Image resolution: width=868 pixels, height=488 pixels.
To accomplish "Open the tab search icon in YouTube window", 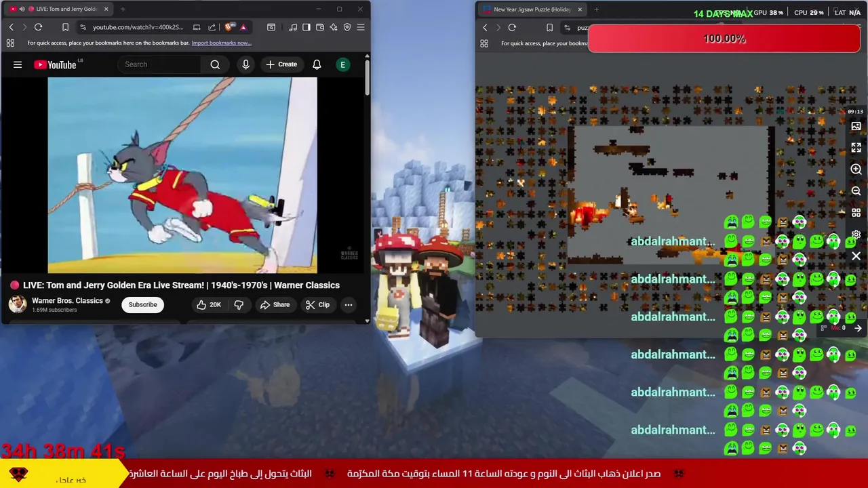I will [x=271, y=27].
